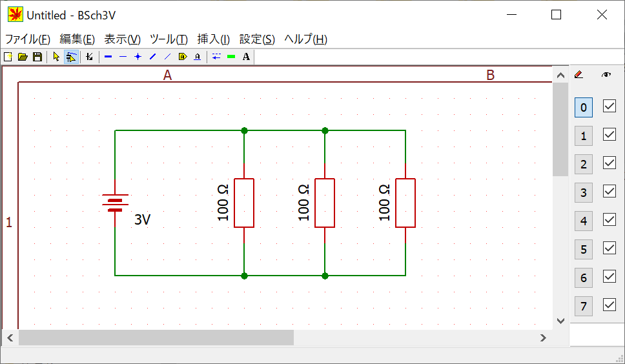
Task: Click the horizontal scrollbar right arrow
Action: pos(543,338)
